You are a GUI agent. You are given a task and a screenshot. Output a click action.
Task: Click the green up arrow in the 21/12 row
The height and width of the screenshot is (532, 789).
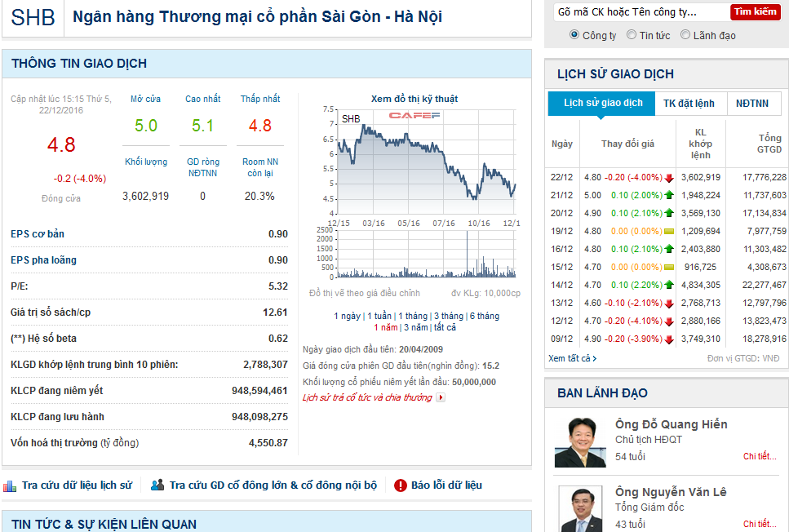pyautogui.click(x=669, y=195)
